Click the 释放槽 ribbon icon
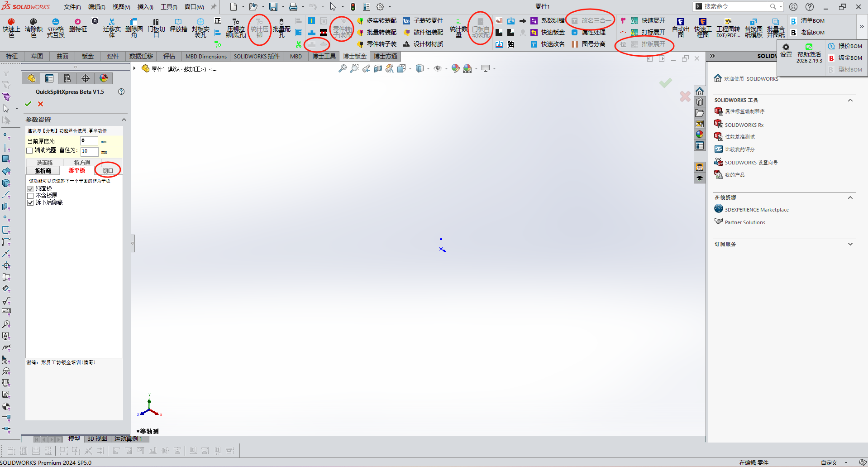Image resolution: width=868 pixels, height=467 pixels. (x=178, y=22)
